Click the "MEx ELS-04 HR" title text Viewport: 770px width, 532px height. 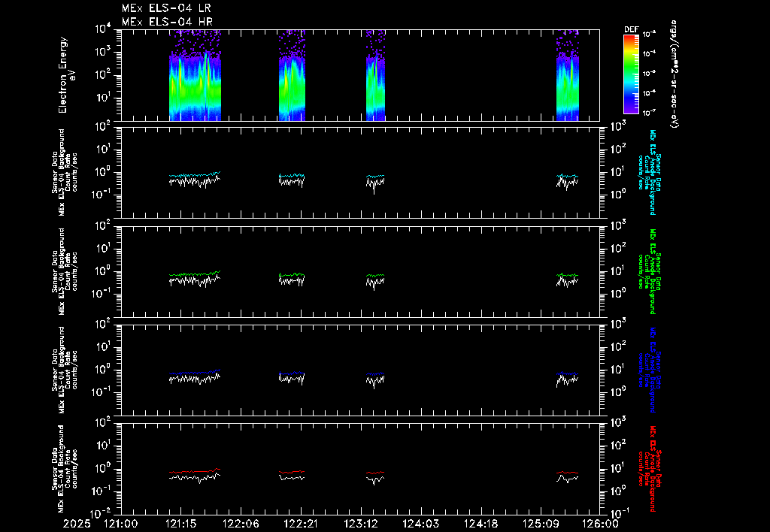point(167,22)
